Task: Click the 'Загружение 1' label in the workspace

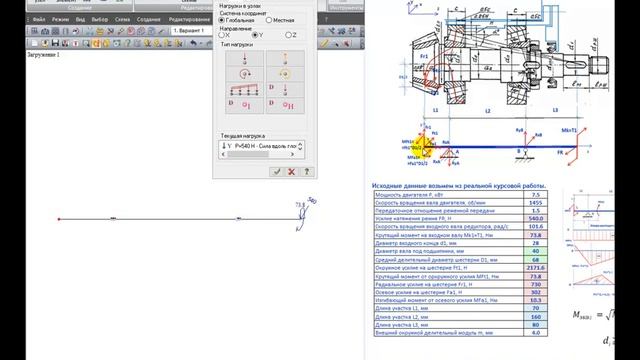Action: tap(44, 54)
